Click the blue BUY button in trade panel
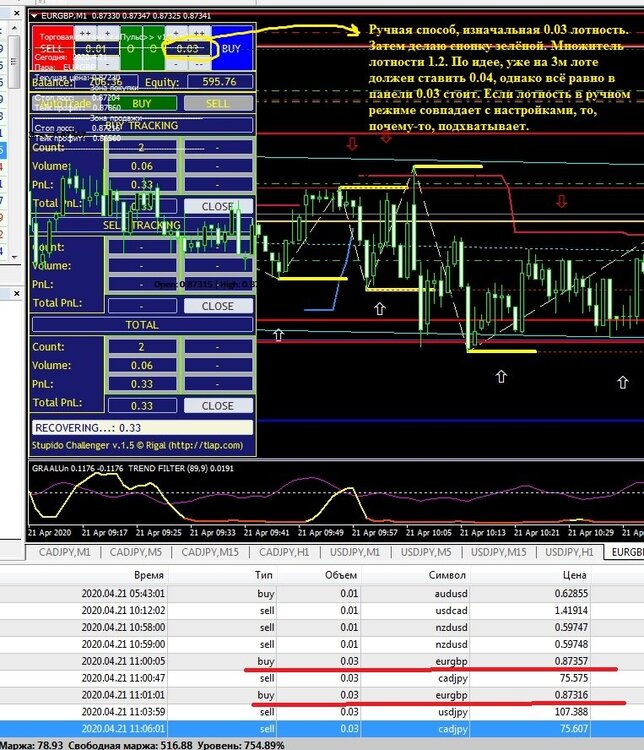Screen dimensions: 644x750 [232, 48]
